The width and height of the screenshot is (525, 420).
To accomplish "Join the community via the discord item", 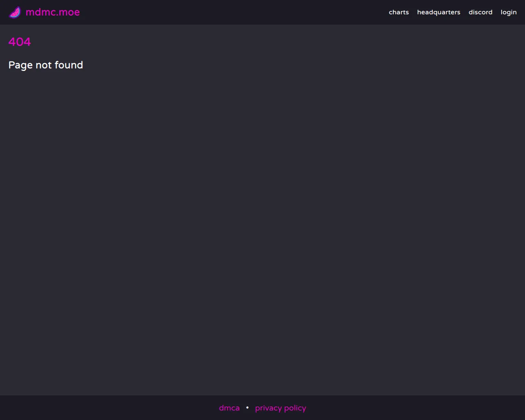I will [480, 12].
